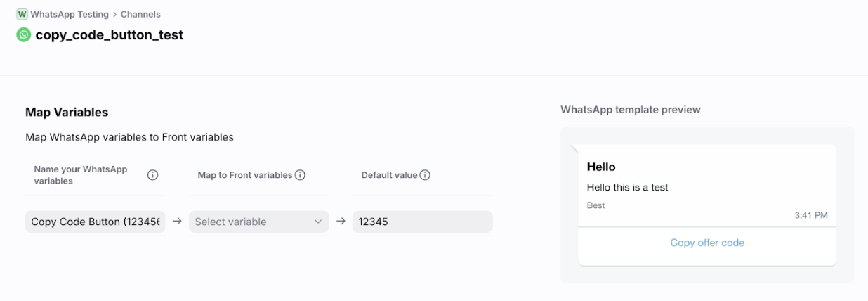Screen dimensions: 868x301
Task: Click the Default value info icon
Action: point(425,175)
